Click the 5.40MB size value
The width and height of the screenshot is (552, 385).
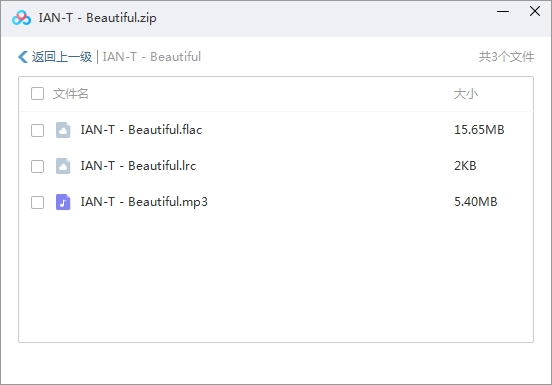[476, 202]
